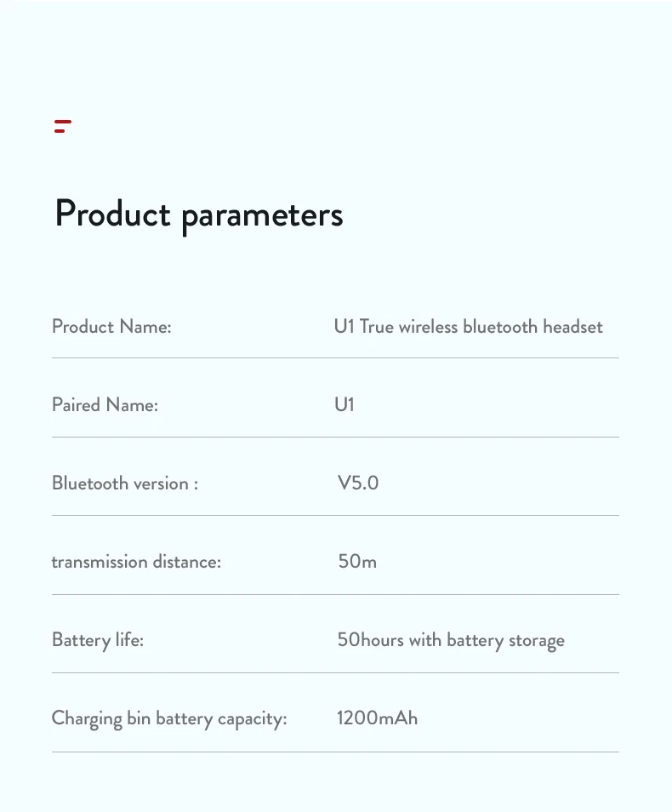Click the Product parameters heading
Image resolution: width=672 pixels, height=812 pixels.
(x=199, y=214)
